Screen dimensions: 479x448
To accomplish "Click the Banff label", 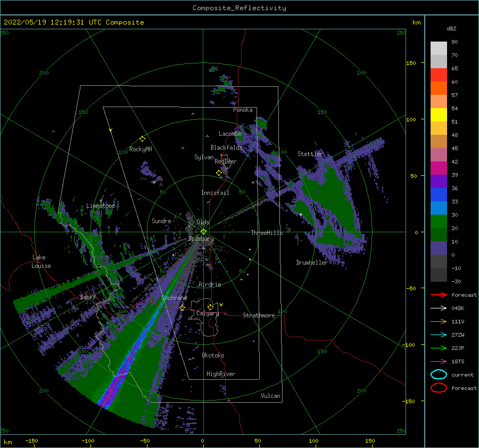I will pyautogui.click(x=88, y=297).
